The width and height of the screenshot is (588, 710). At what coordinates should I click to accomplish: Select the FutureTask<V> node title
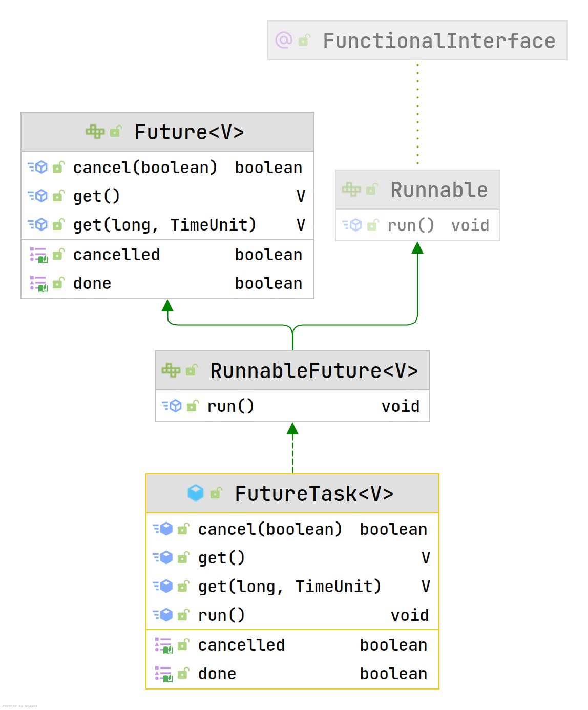tap(314, 494)
